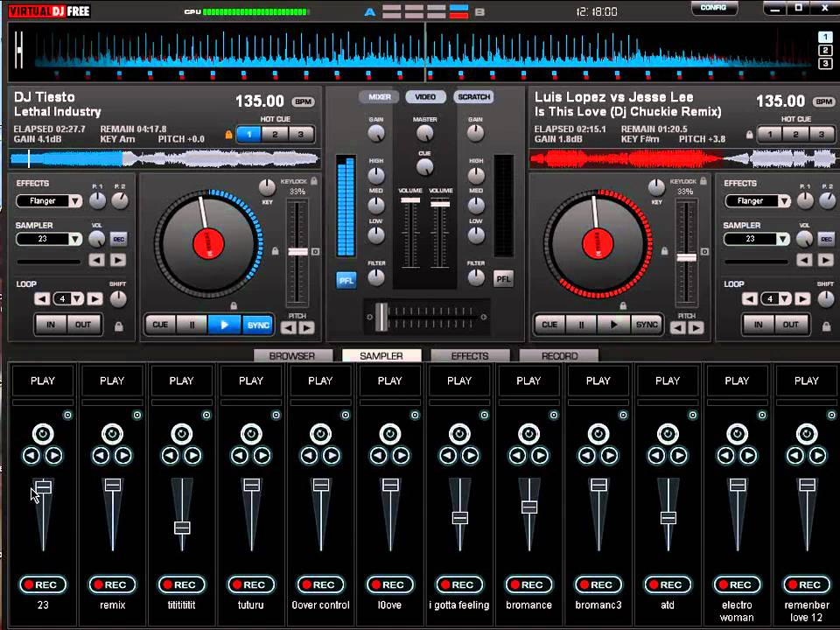
Task: Toggle the loop lock on the right deck
Action: (x=827, y=325)
